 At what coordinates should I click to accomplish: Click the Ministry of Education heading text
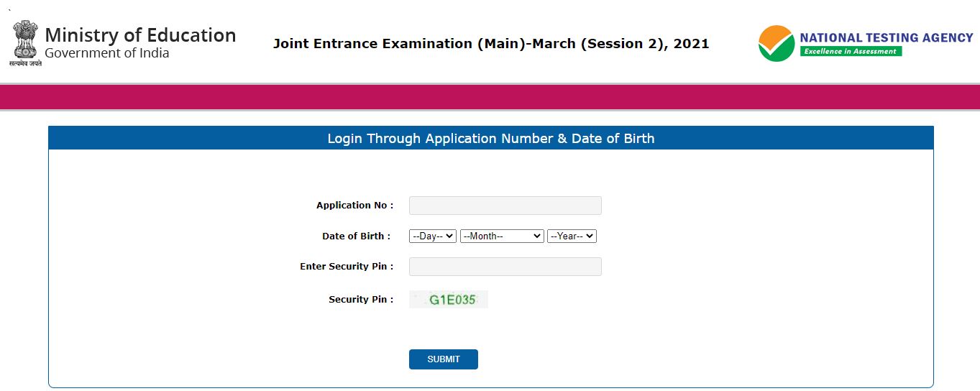coord(140,35)
